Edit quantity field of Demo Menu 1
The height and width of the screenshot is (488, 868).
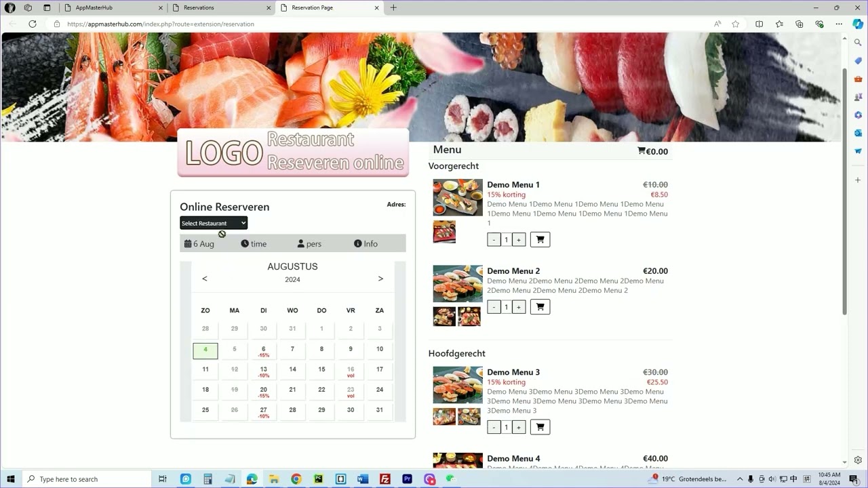[x=506, y=239]
